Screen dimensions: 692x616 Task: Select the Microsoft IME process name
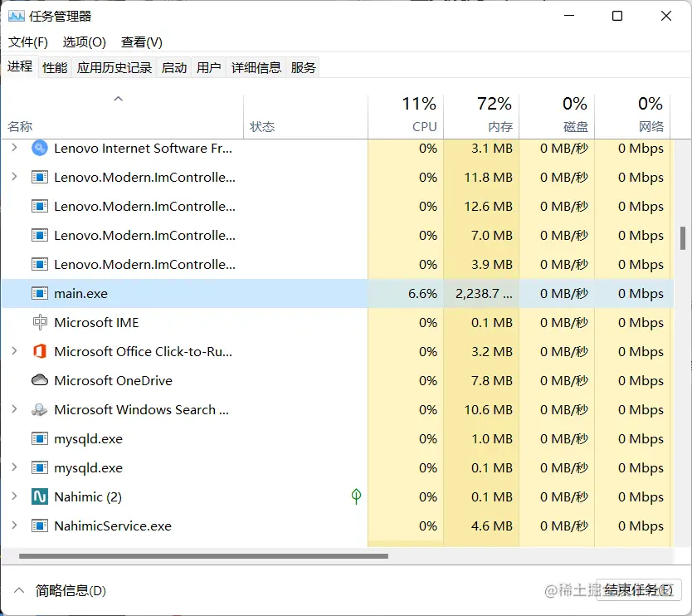click(x=96, y=322)
